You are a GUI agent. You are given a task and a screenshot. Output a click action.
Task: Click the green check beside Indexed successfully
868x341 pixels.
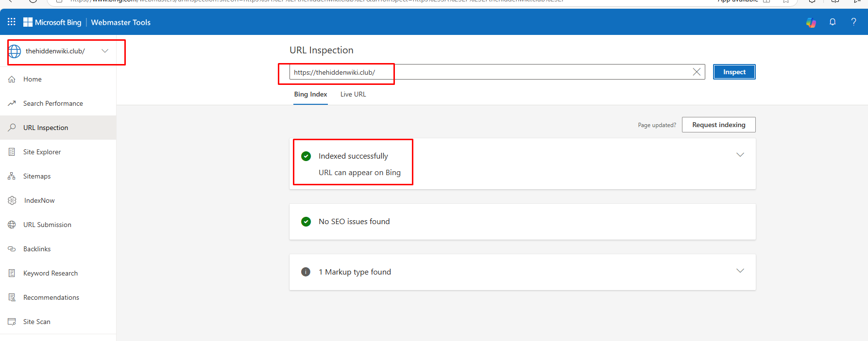[306, 156]
